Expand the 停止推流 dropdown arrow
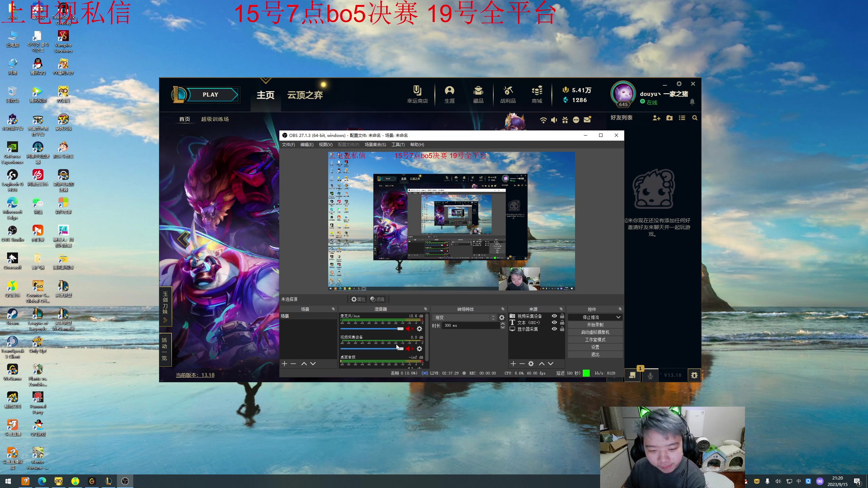 tap(618, 317)
